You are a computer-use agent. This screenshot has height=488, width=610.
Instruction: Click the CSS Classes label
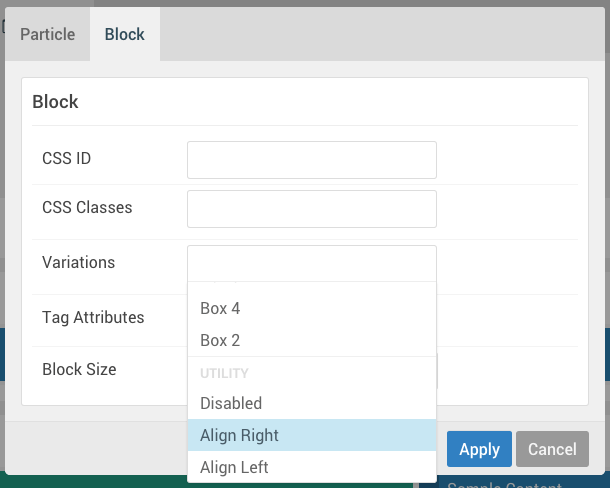coord(87,208)
